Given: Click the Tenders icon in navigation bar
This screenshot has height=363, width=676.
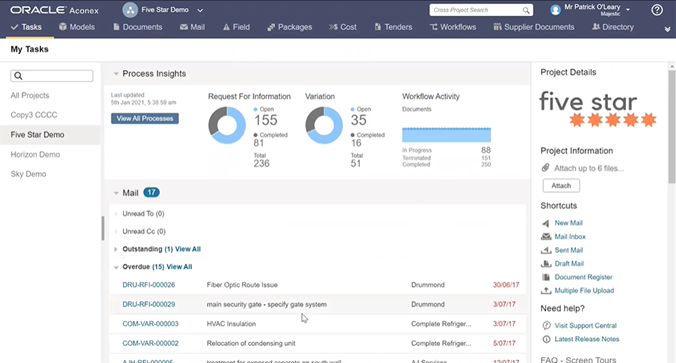Looking at the screenshot, I should [378, 27].
